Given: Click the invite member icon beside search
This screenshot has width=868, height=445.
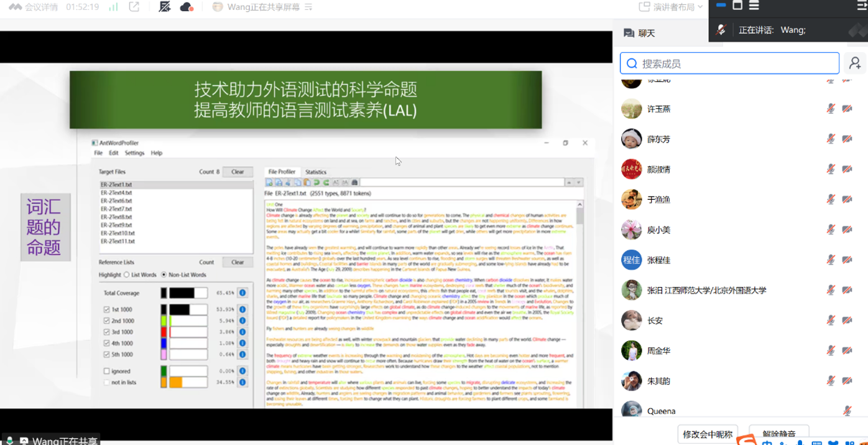Looking at the screenshot, I should tap(855, 63).
